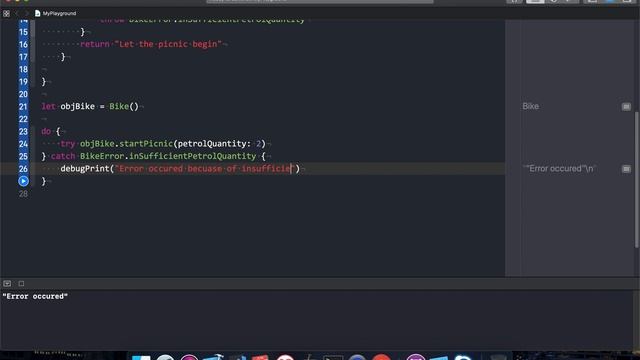This screenshot has width=640, height=360.
Task: Click line number 16 in gutter
Action: point(23,44)
